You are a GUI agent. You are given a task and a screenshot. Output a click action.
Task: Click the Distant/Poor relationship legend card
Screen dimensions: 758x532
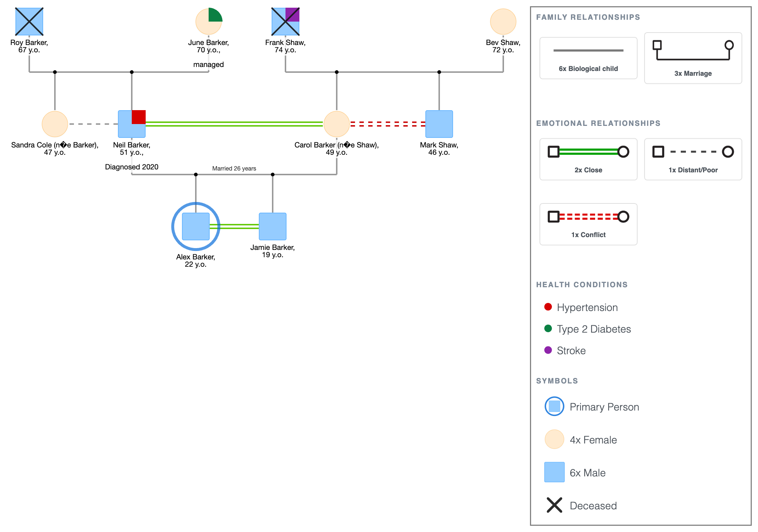tap(693, 159)
